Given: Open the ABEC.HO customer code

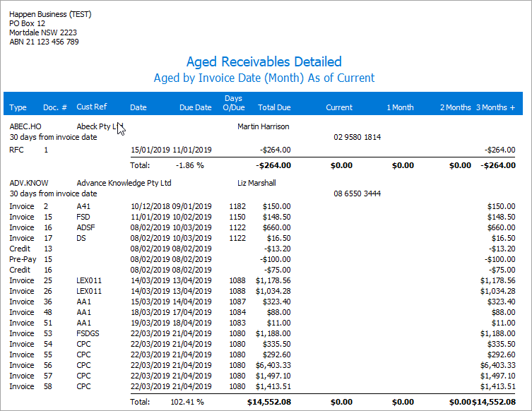Looking at the screenshot, I should point(25,127).
